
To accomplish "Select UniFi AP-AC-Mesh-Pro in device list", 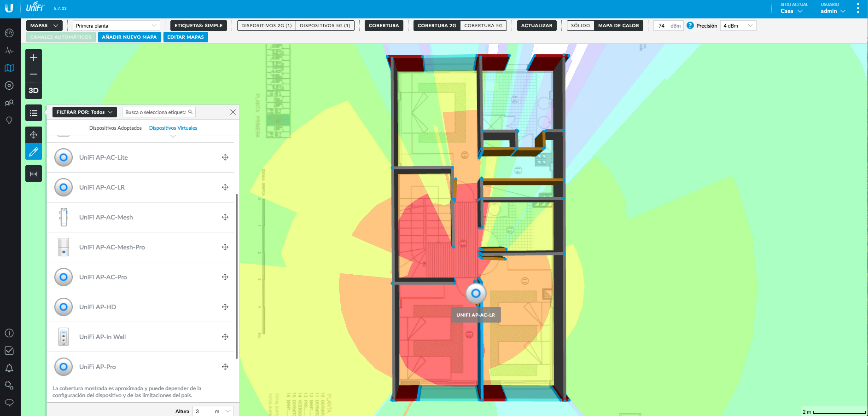I will pos(140,247).
